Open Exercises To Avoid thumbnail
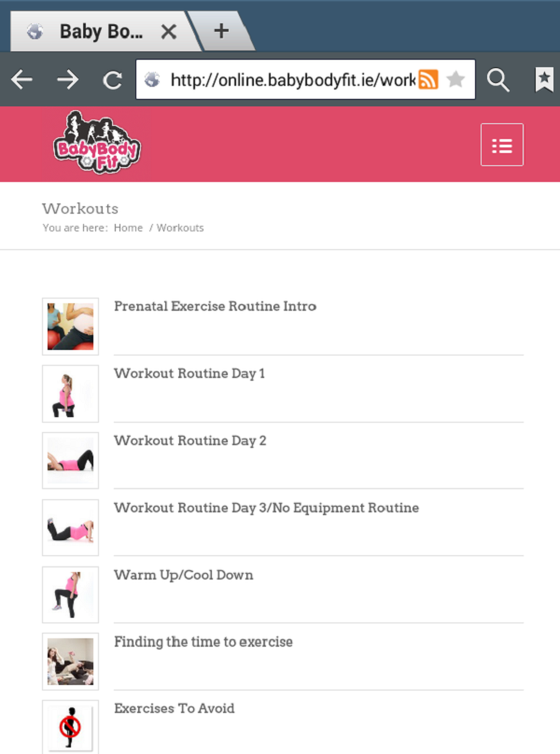 [70, 727]
